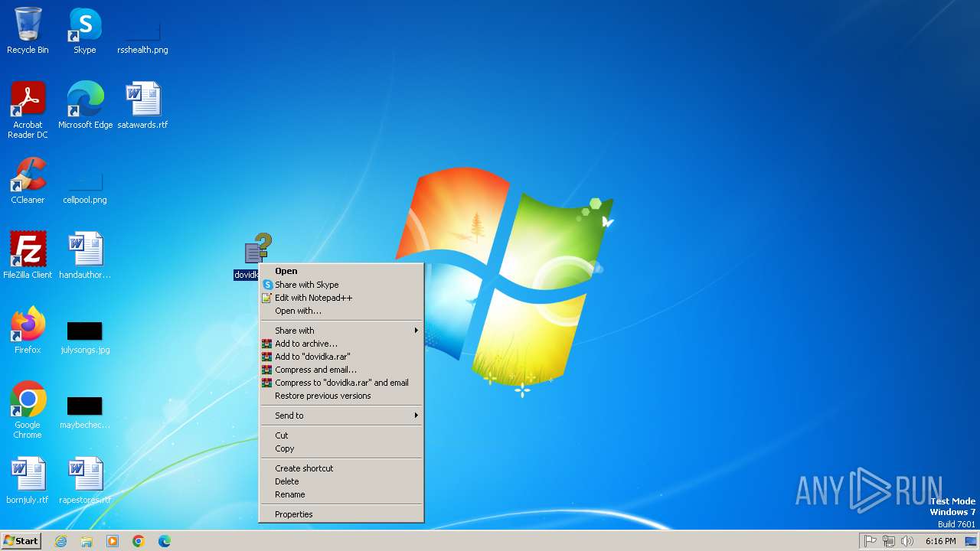Choose Share with Skype
The image size is (980, 551).
(x=341, y=285)
